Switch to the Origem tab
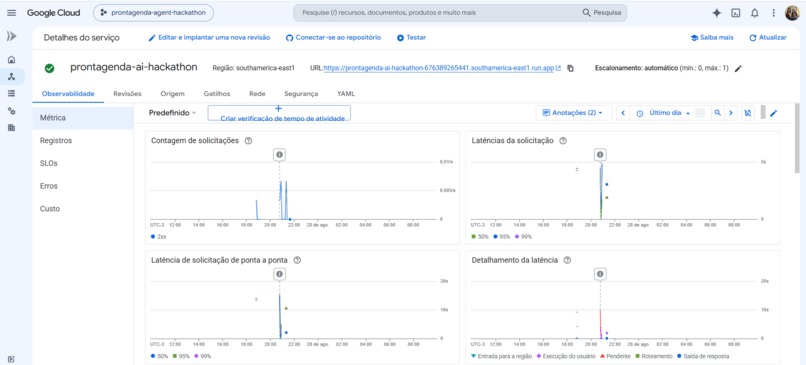Image resolution: width=806 pixels, height=365 pixels. [x=172, y=94]
